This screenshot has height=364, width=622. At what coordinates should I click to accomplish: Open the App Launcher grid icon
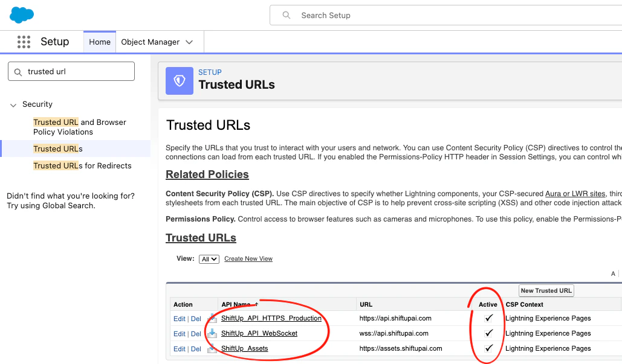click(24, 42)
